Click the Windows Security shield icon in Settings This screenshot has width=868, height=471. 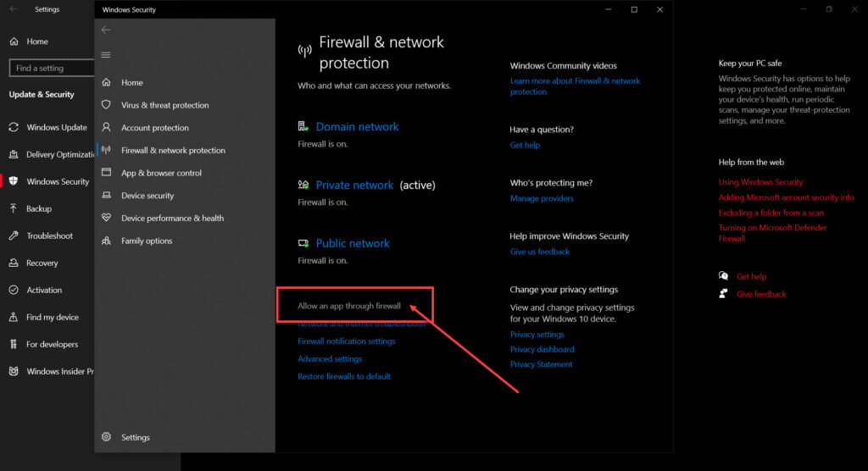pos(14,181)
